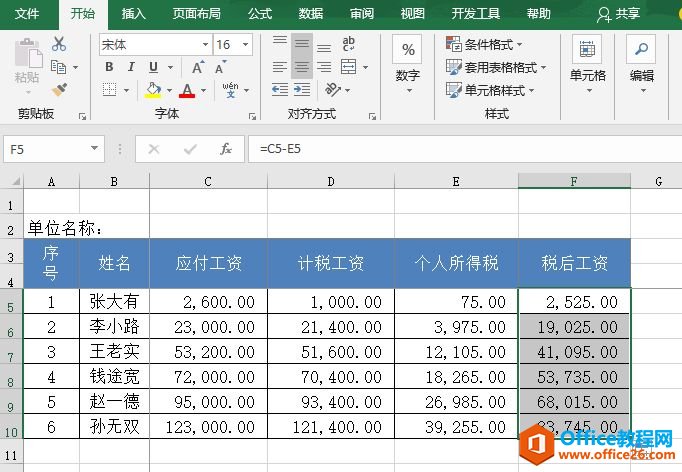The image size is (682, 472).
Task: Decrease font size with small A icon
Action: click(221, 67)
